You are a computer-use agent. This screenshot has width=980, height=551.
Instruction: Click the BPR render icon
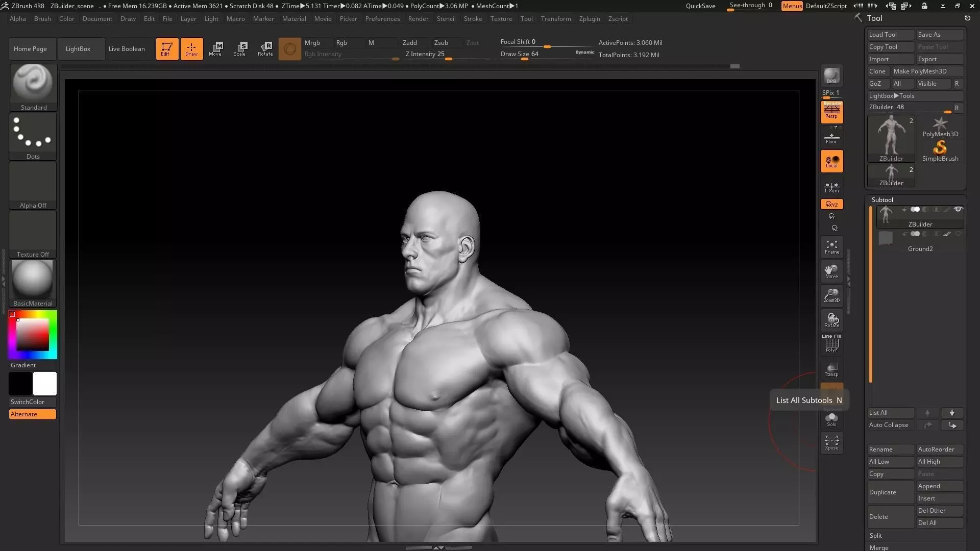tap(831, 76)
